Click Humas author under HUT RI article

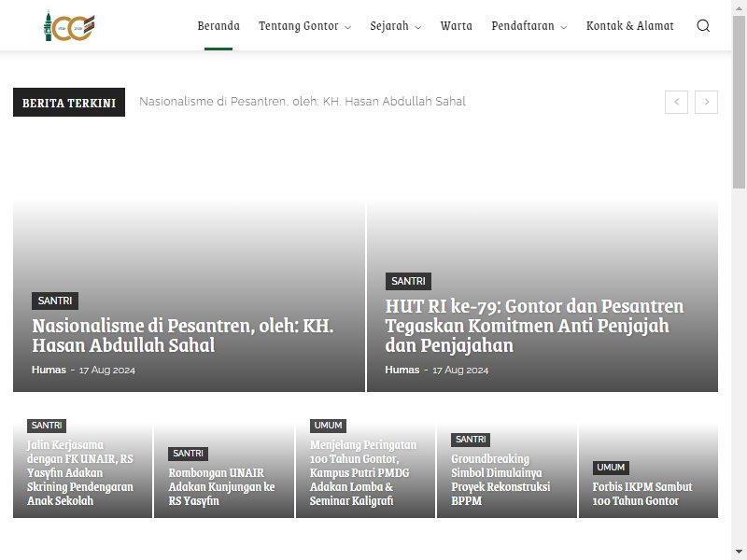(402, 370)
